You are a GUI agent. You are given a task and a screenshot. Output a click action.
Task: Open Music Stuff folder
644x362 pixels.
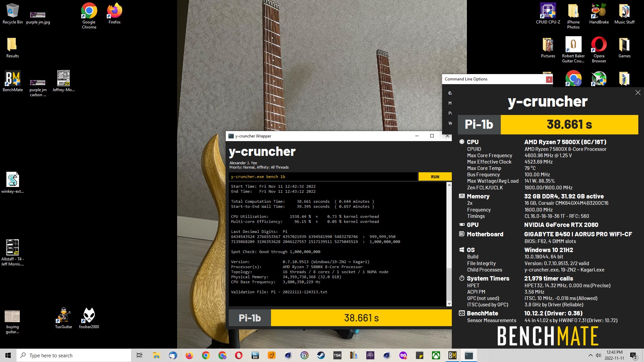tap(624, 13)
